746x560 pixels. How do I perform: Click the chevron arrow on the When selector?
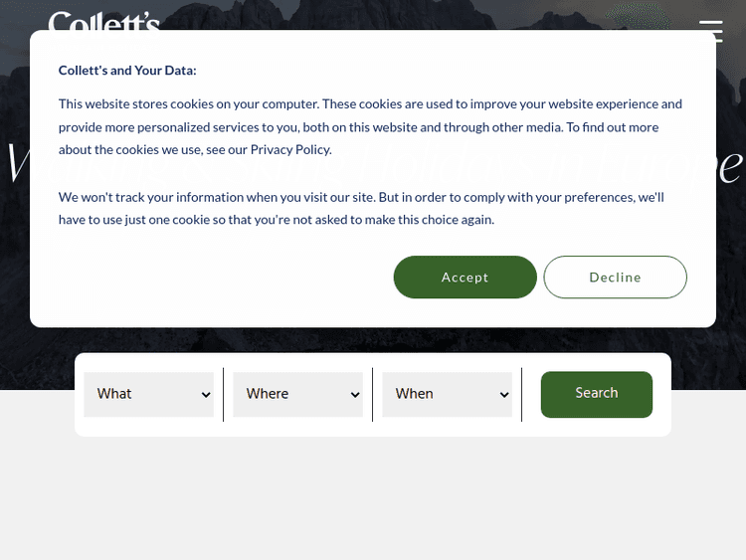point(504,395)
